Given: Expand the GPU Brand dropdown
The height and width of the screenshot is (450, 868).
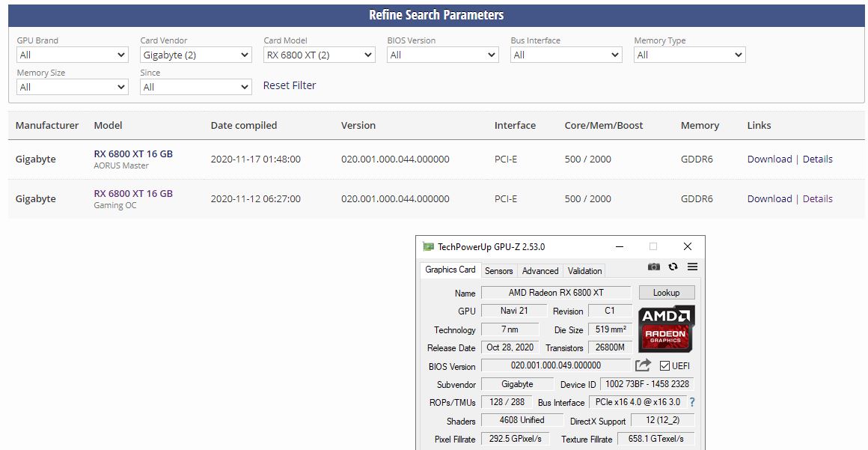Looking at the screenshot, I should point(73,55).
